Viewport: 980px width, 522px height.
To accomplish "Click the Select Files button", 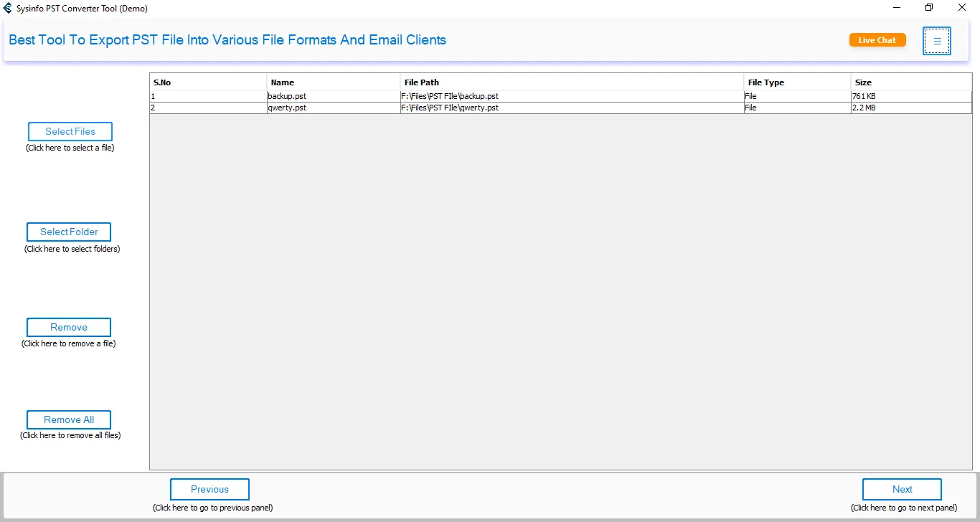I will [x=70, y=131].
